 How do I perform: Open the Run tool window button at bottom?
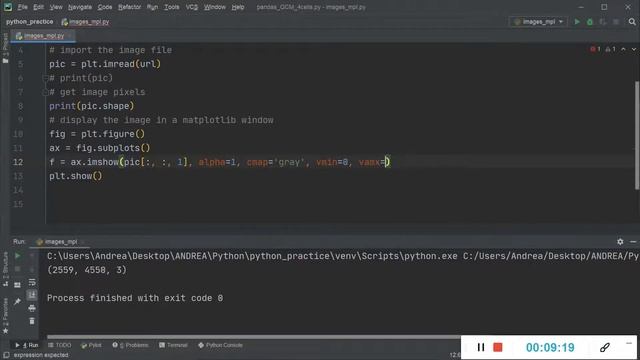click(27, 345)
